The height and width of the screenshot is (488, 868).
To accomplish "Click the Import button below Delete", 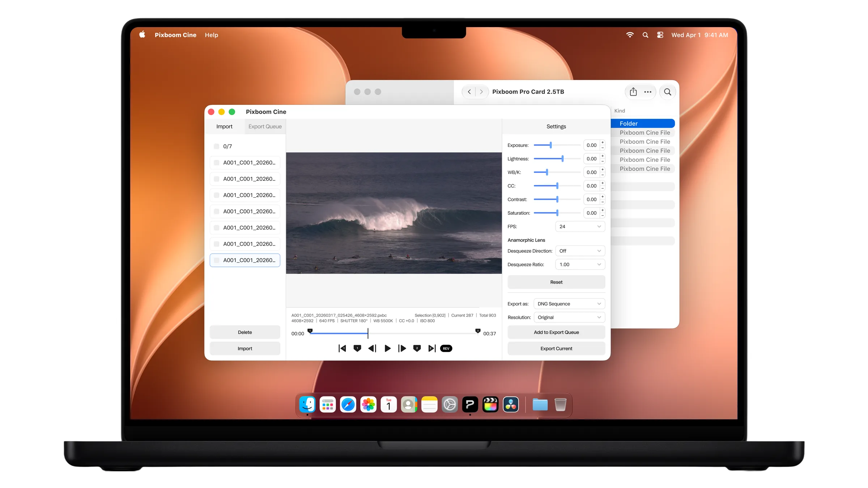I will point(245,348).
